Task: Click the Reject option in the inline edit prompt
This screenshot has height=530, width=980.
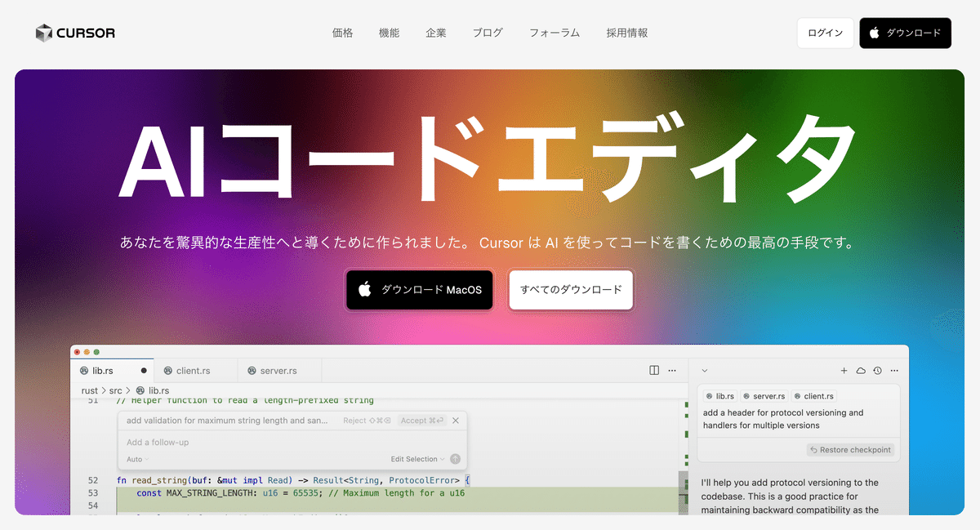Action: pos(354,420)
